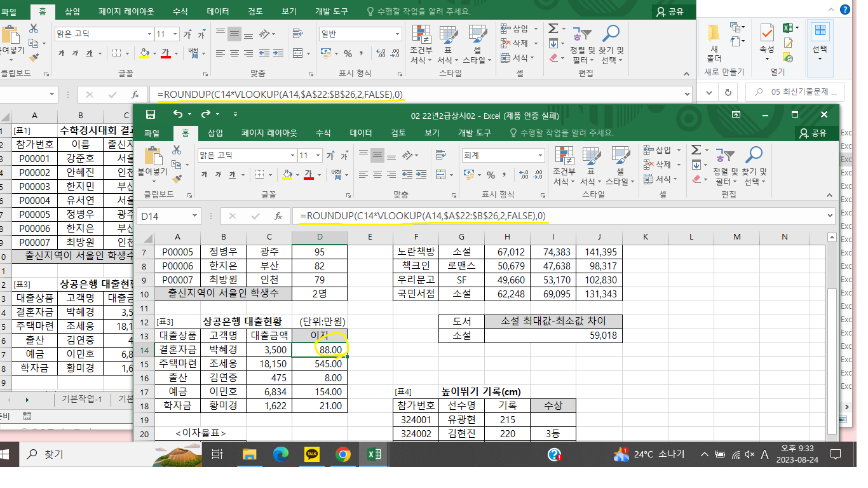Click the Insert Function fx icon beside the D14 name box
This screenshot has width=868, height=488.
(278, 216)
